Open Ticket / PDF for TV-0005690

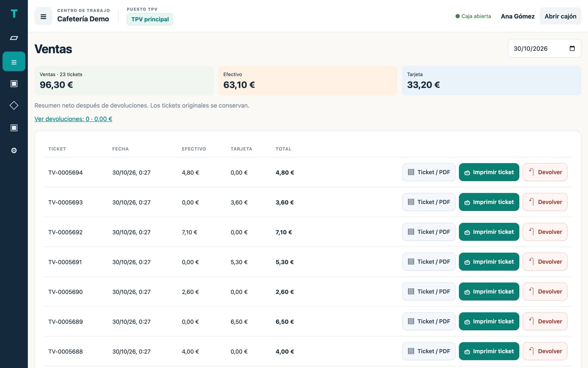coord(429,291)
